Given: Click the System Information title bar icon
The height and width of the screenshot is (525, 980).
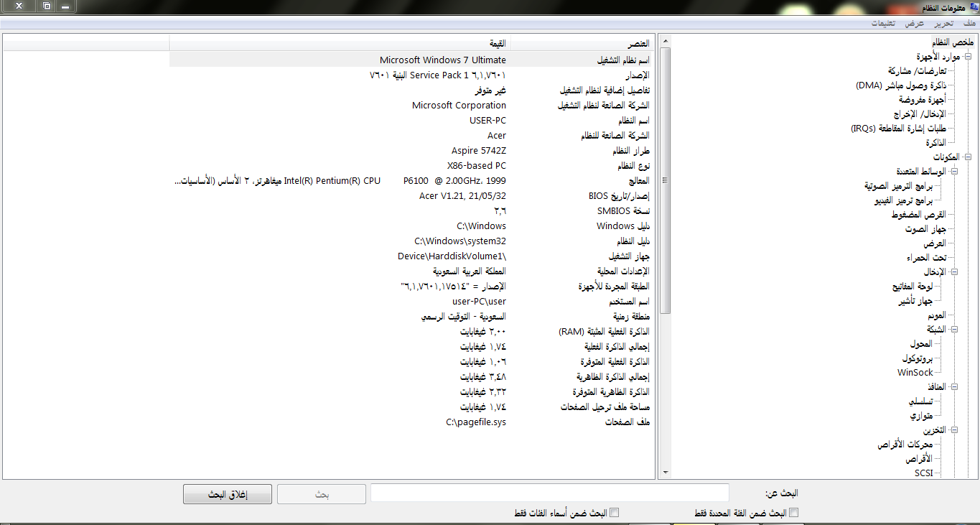Looking at the screenshot, I should 973,6.
